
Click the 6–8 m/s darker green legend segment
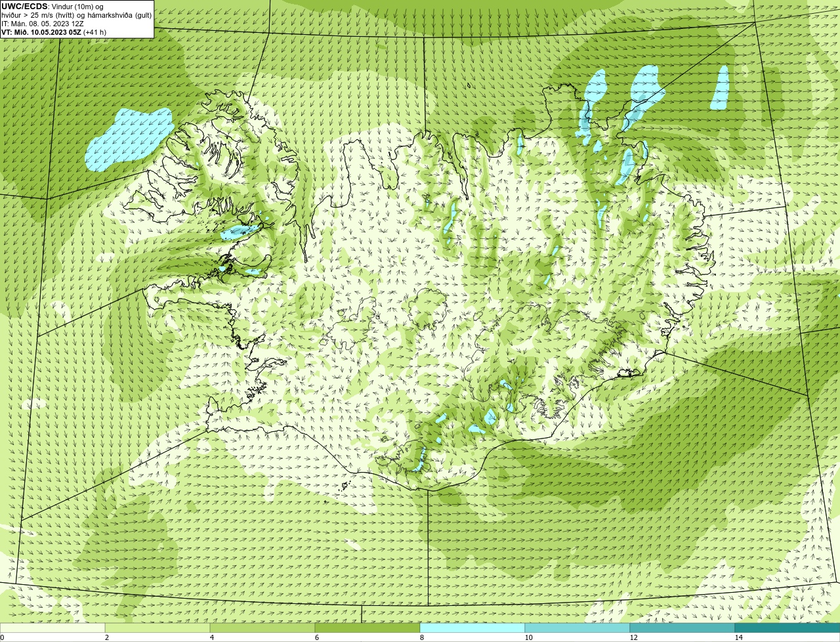[x=367, y=628]
